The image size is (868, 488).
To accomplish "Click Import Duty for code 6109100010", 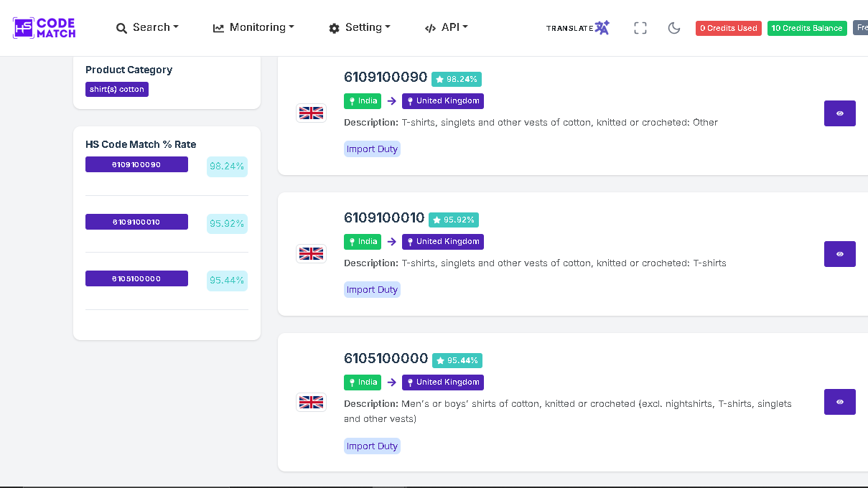I will pyautogui.click(x=372, y=290).
